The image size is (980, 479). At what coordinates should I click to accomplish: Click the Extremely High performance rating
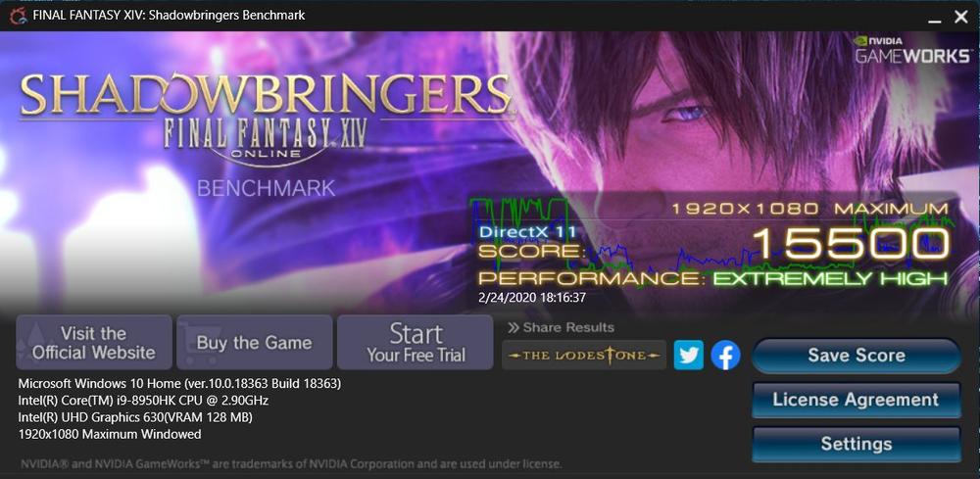coord(831,278)
